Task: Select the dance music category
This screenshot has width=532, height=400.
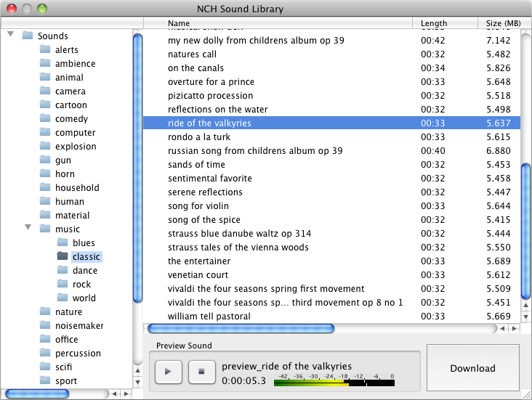Action: click(84, 270)
